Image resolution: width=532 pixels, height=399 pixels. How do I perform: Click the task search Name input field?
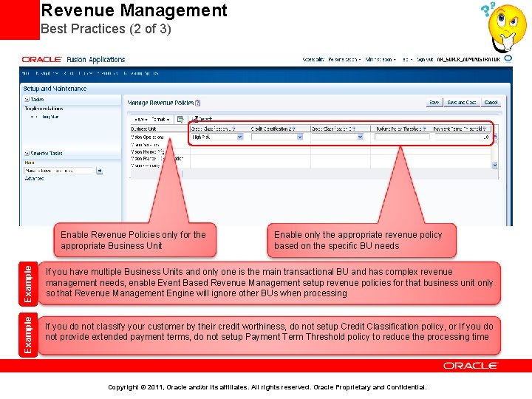tap(58, 171)
